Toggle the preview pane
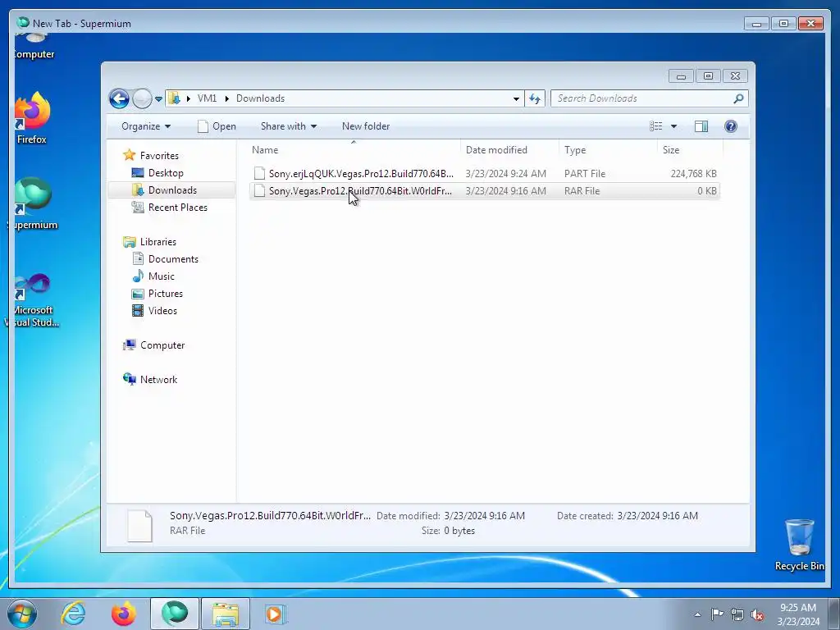840x630 pixels. (701, 126)
